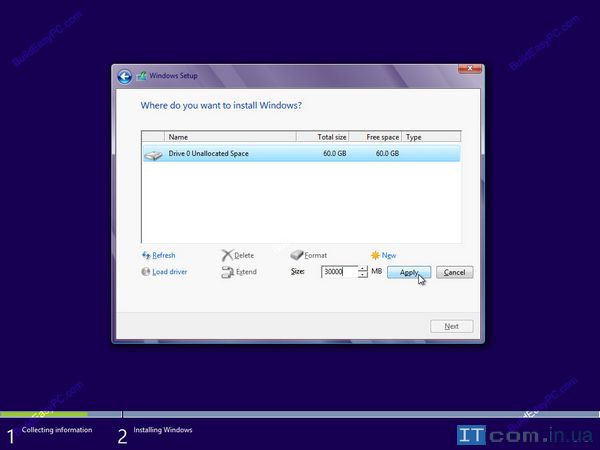This screenshot has height=450, width=600.
Task: Click the Format partition icon
Action: click(297, 256)
